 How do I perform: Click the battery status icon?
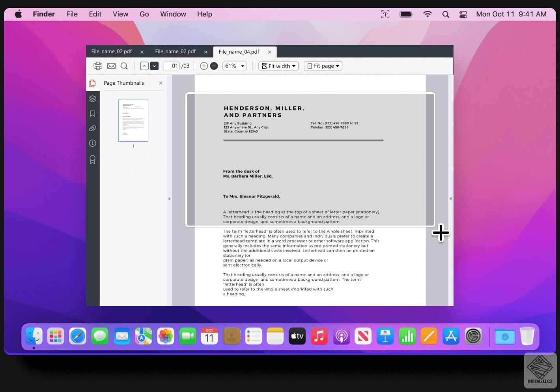[406, 14]
